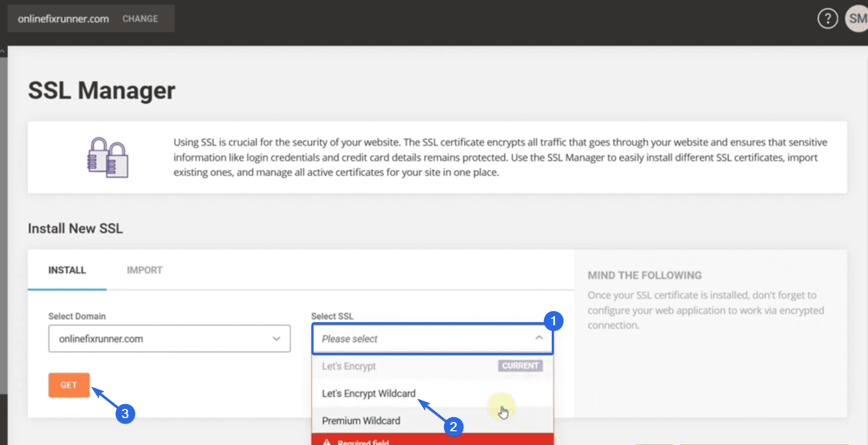Image resolution: width=868 pixels, height=445 pixels.
Task: Click the Select SSL field label
Action: (x=332, y=316)
